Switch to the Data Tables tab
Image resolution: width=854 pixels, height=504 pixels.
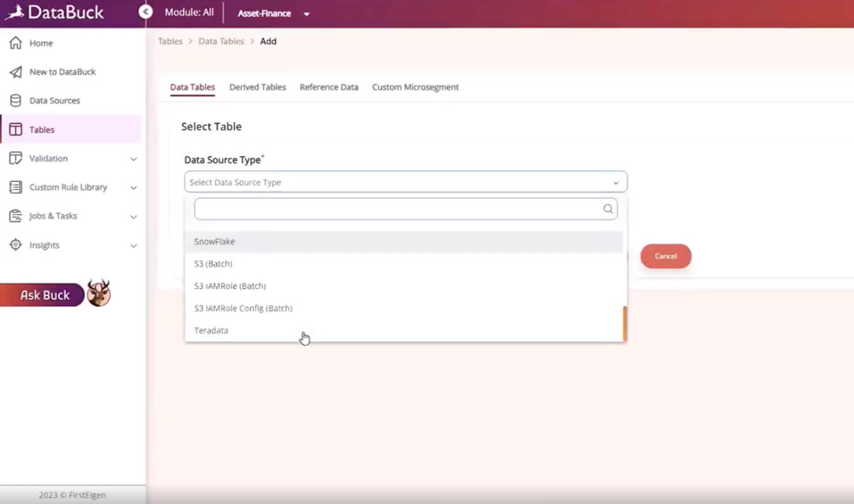click(193, 88)
